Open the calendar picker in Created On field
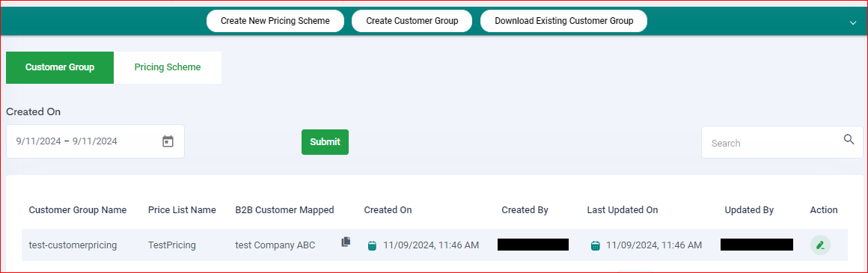This screenshot has width=868, height=273. [168, 141]
